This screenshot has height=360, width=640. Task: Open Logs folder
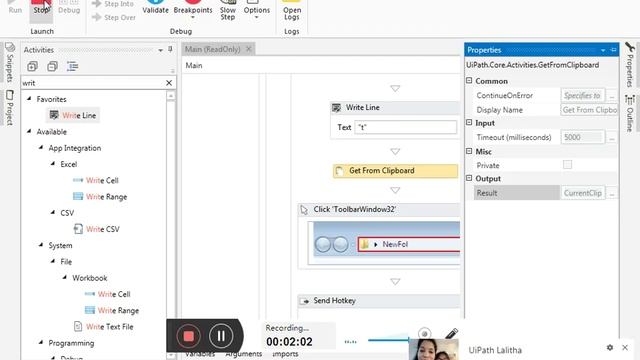[292, 11]
